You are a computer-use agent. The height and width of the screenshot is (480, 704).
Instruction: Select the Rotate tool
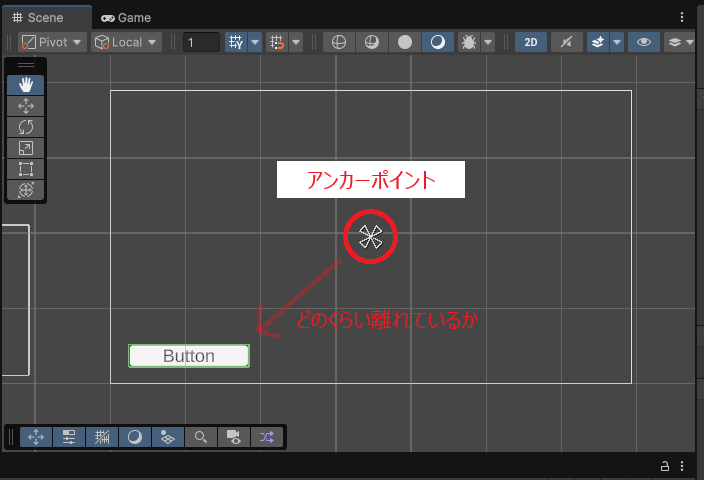[26, 127]
